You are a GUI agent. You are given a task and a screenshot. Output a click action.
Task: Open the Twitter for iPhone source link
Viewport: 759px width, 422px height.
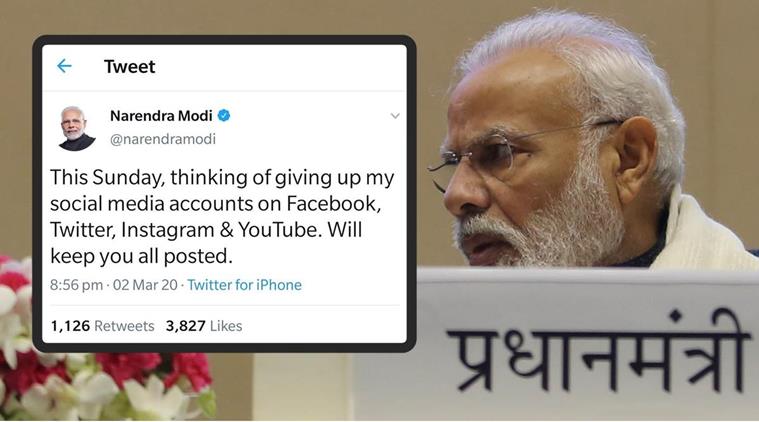pyautogui.click(x=244, y=285)
